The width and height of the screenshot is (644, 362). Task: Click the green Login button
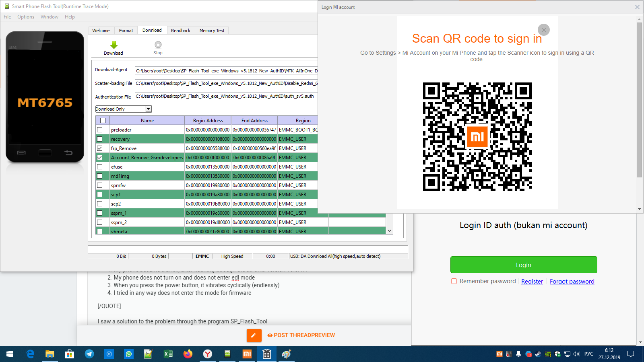[524, 265]
